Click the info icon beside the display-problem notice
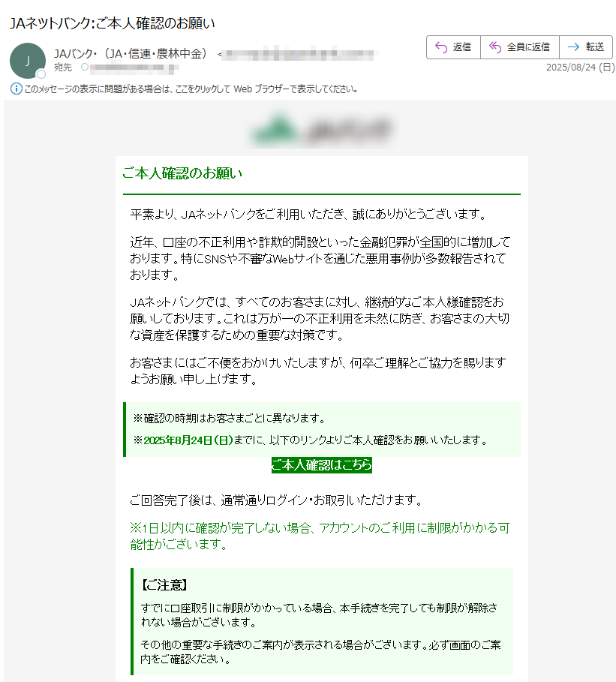This screenshot has height=682, width=616. [x=16, y=89]
